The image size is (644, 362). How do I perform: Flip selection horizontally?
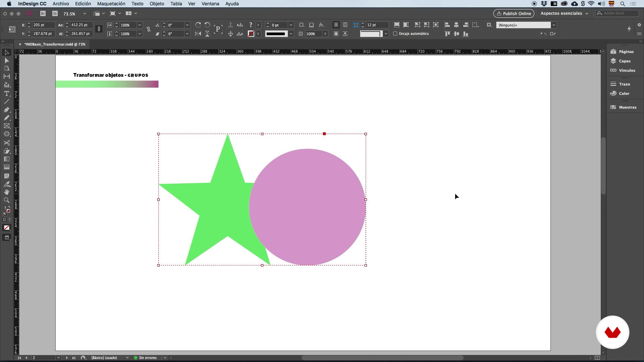(x=198, y=34)
